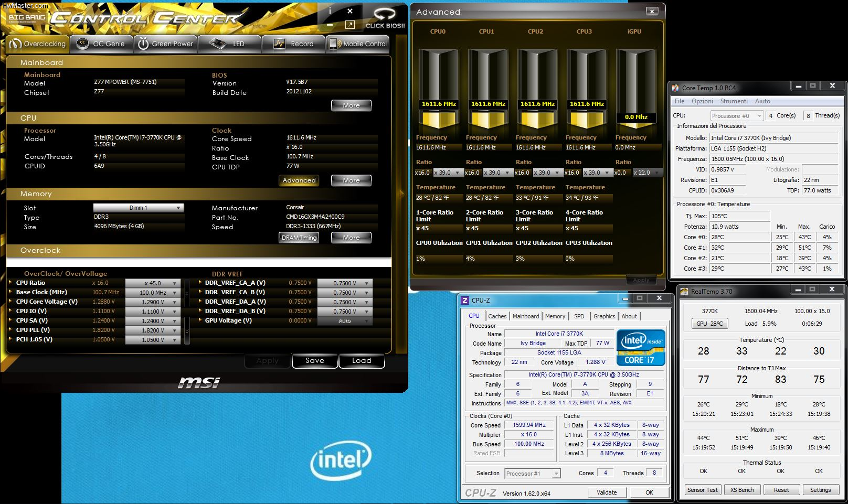Screen dimensions: 848x504
Task: Expand the Dimm 1 slot dropdown
Action: pyautogui.click(x=139, y=208)
